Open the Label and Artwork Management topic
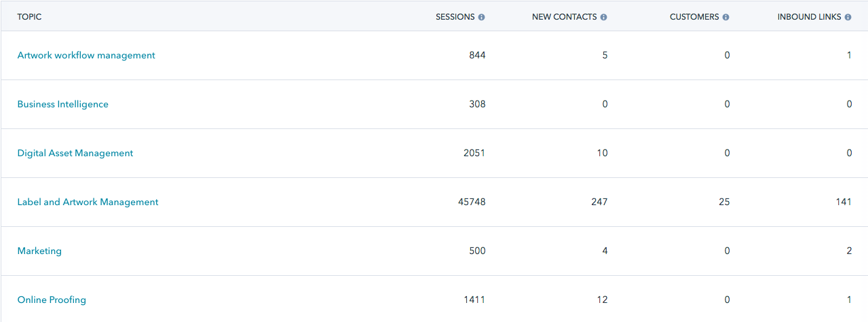 [88, 202]
